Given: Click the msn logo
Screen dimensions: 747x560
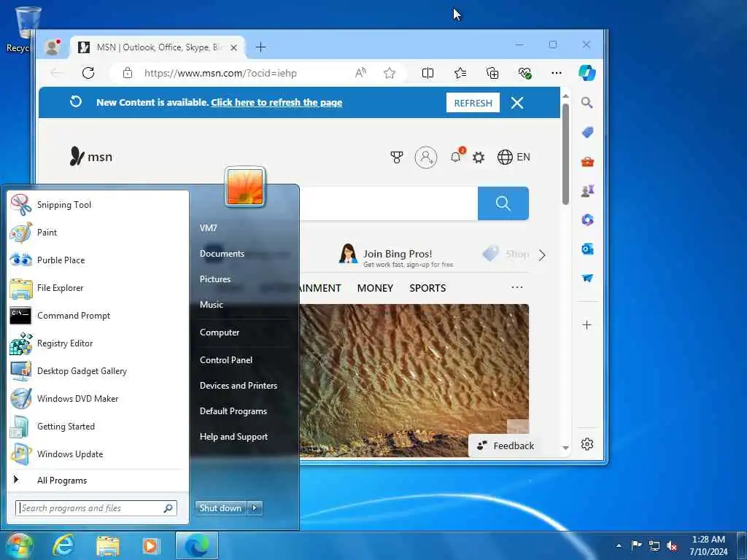Looking at the screenshot, I should coord(91,156).
